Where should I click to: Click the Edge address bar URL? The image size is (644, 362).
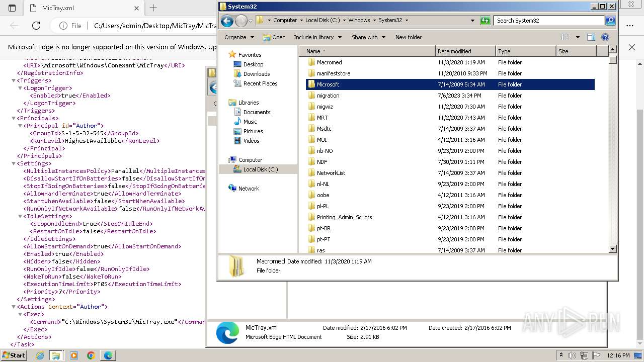155,26
